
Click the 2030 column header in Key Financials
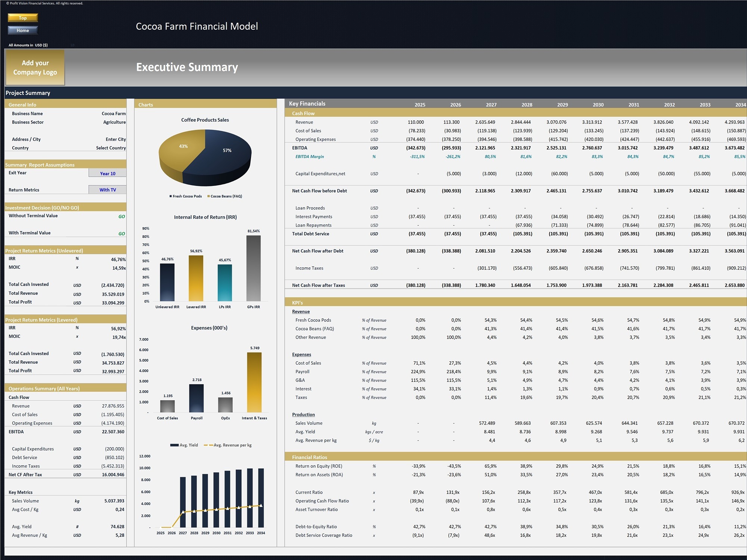tap(598, 105)
